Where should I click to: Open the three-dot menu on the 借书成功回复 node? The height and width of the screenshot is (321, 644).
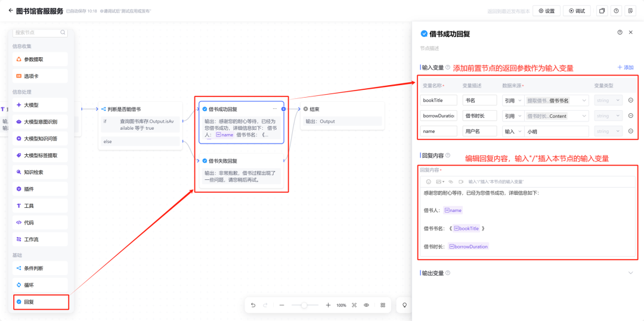pos(275,108)
